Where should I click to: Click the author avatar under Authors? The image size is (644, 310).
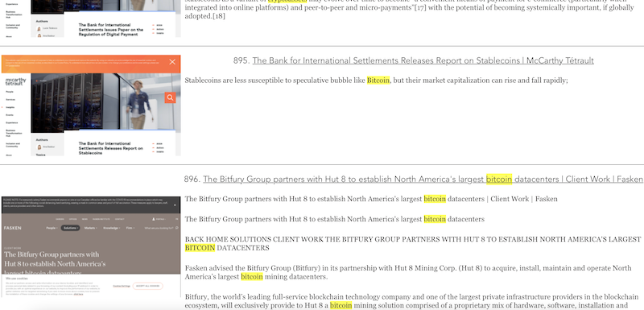39,147
